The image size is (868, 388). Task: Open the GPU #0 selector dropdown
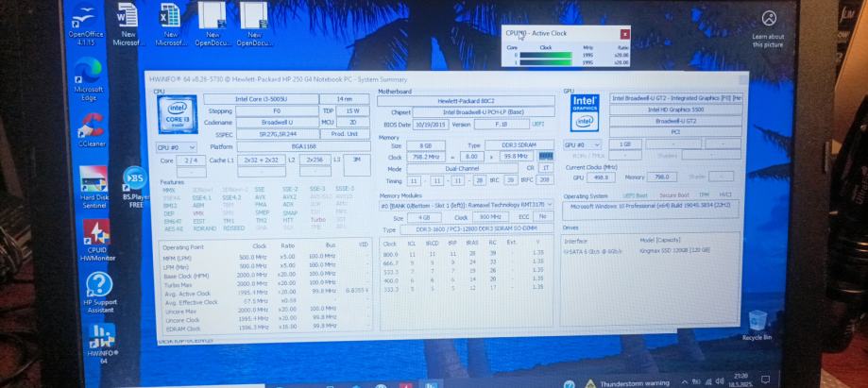[582, 144]
